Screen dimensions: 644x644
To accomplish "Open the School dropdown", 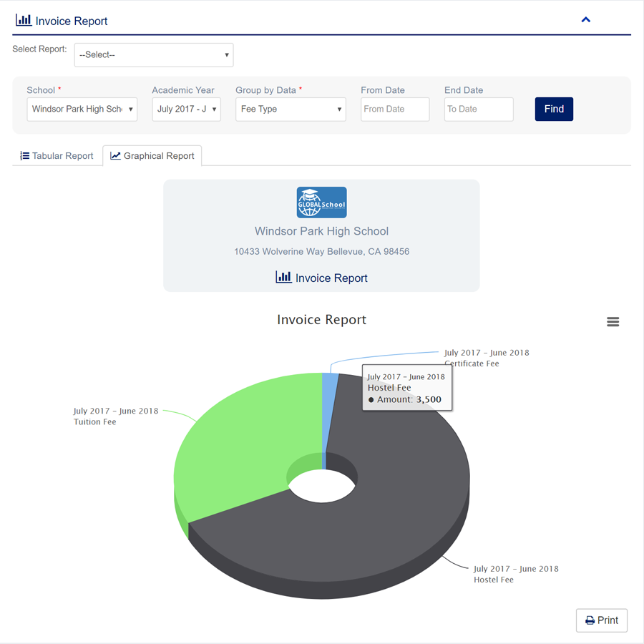I will point(82,109).
